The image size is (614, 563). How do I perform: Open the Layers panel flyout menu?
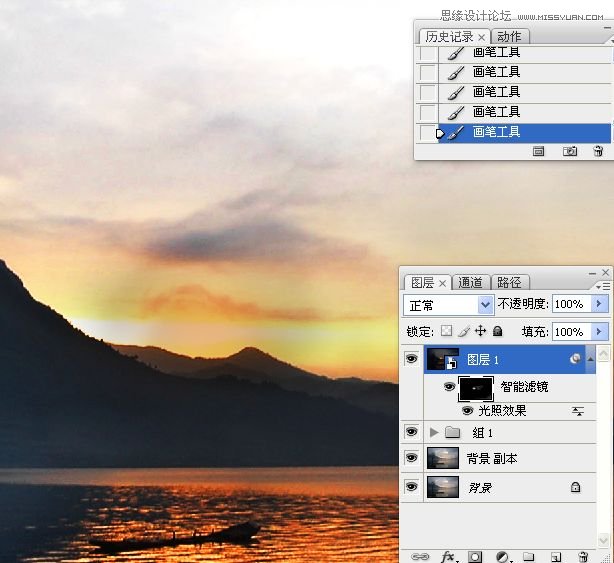[x=603, y=287]
